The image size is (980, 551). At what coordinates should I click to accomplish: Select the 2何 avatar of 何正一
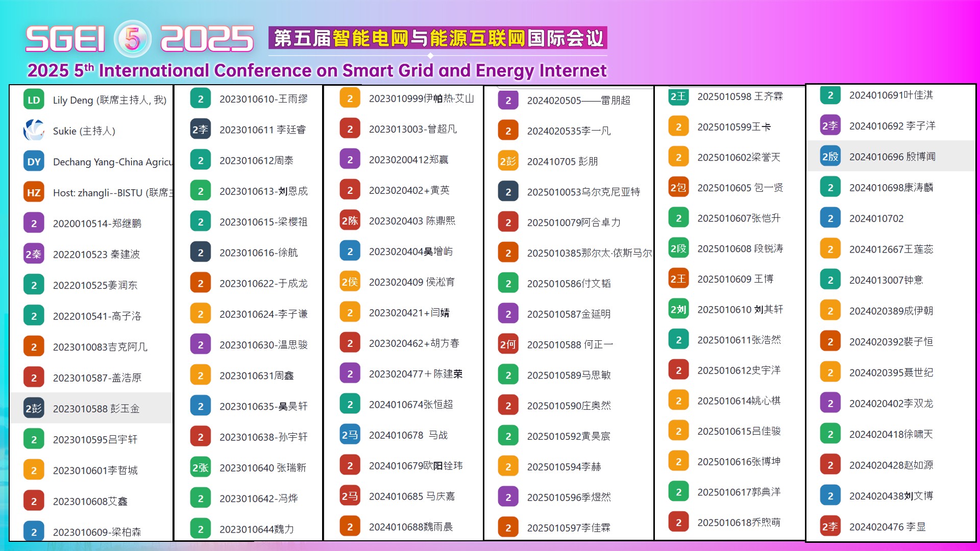pyautogui.click(x=508, y=344)
